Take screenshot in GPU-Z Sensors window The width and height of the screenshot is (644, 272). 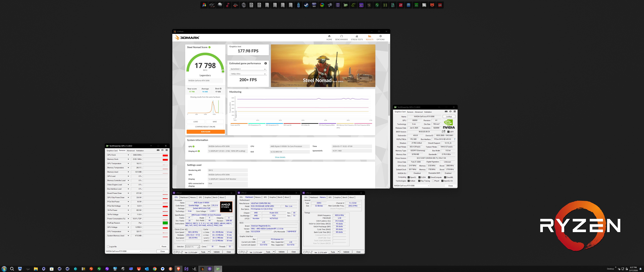coord(158,150)
